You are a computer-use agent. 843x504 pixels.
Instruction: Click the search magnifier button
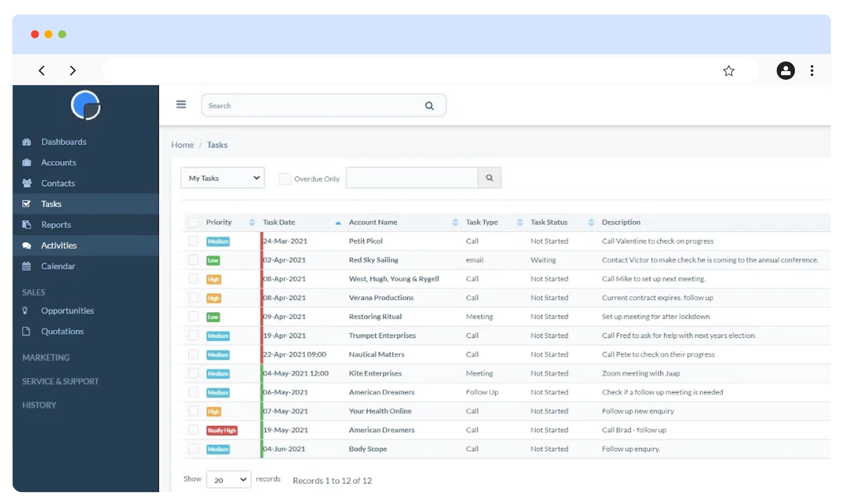point(489,178)
